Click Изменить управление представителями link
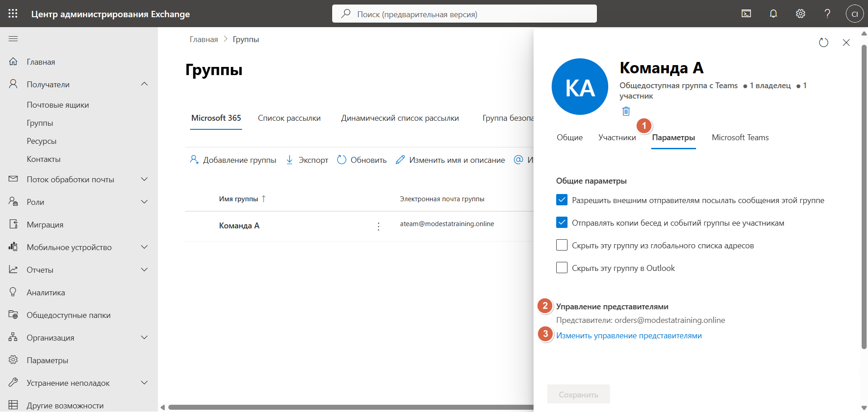Image resolution: width=868 pixels, height=412 pixels. click(629, 336)
